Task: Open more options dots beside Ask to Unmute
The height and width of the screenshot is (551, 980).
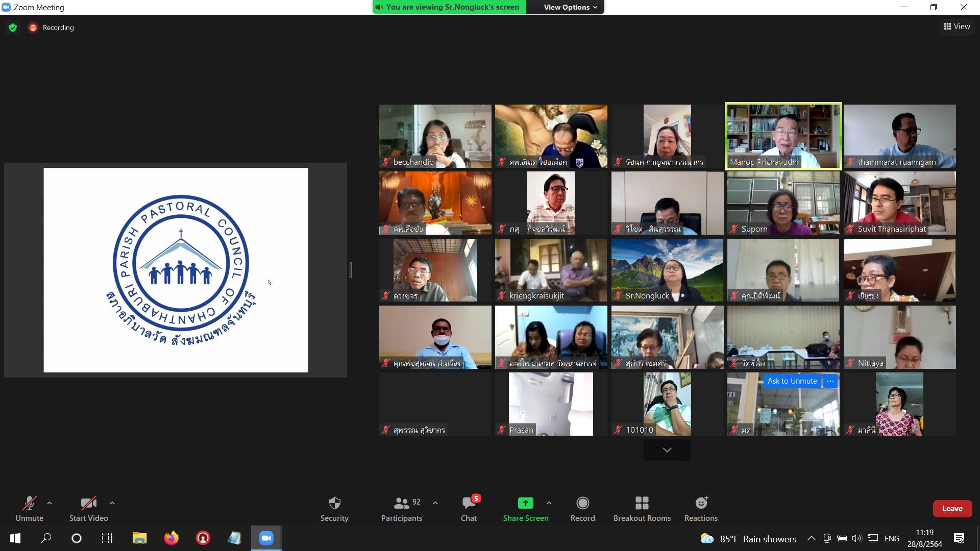Action: point(830,381)
